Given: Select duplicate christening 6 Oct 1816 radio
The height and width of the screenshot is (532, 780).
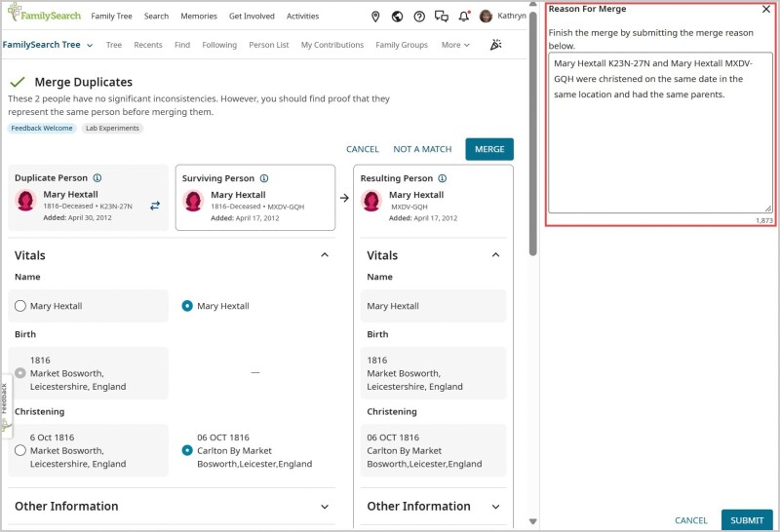Looking at the screenshot, I should [20, 450].
